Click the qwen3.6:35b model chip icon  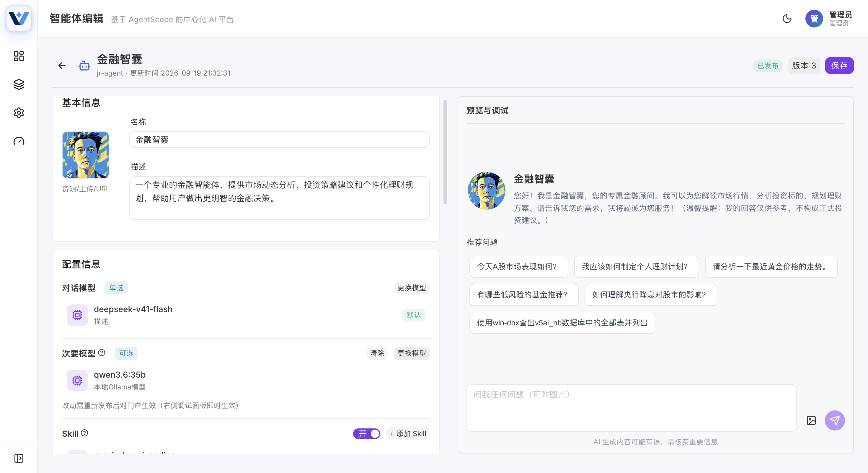coord(77,381)
